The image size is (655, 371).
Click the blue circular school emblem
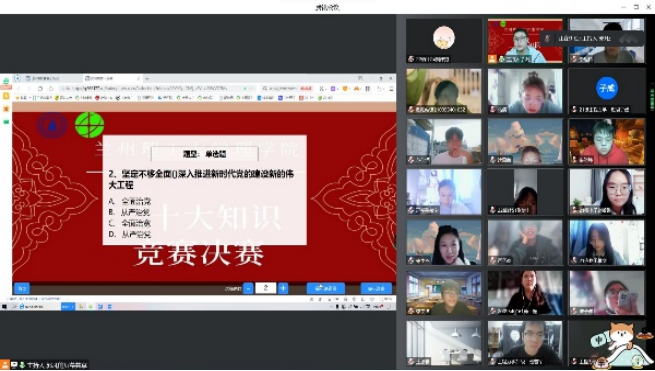pos(52,125)
